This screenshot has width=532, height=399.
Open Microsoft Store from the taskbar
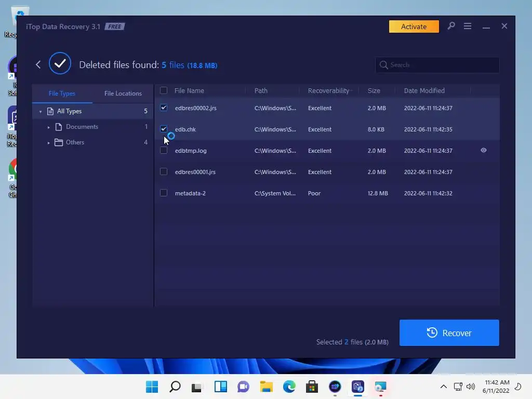tap(312, 387)
